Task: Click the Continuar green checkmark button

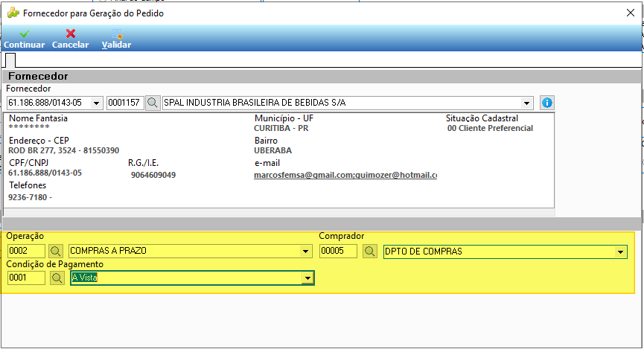Action: click(x=25, y=39)
